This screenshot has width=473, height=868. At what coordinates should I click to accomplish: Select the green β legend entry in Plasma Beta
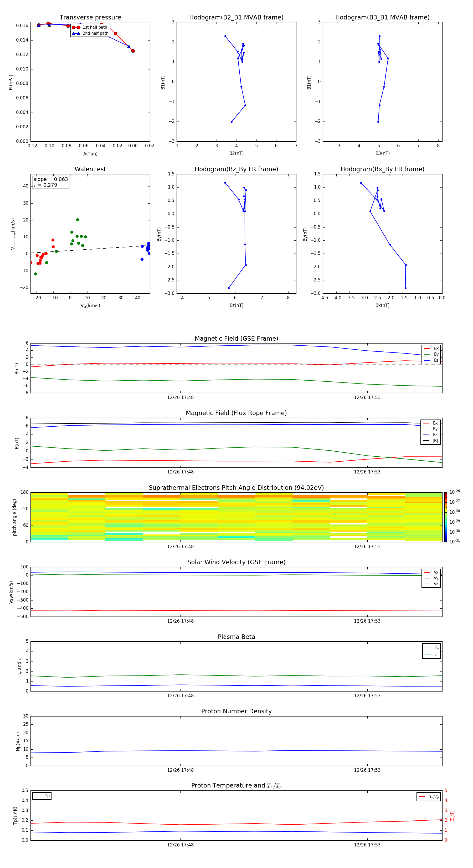pyautogui.click(x=431, y=654)
